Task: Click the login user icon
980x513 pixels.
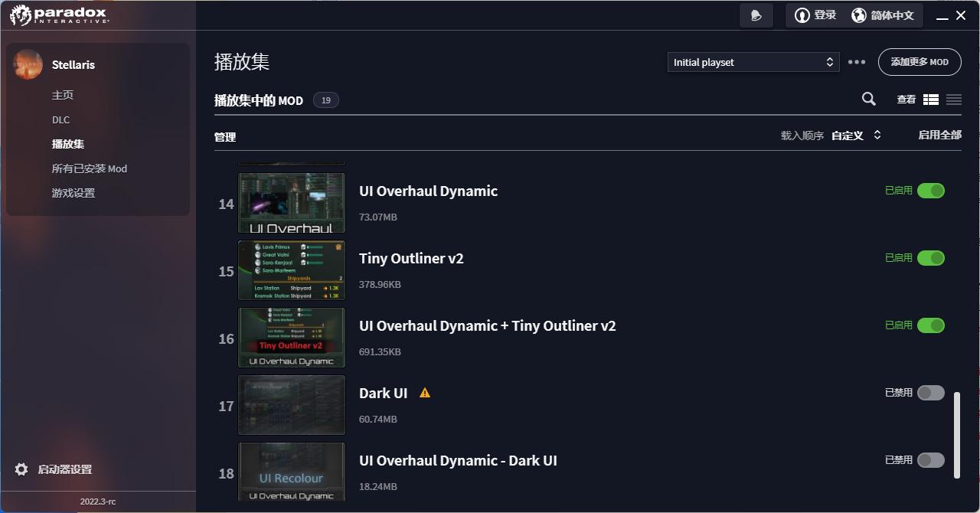Action: pos(802,15)
